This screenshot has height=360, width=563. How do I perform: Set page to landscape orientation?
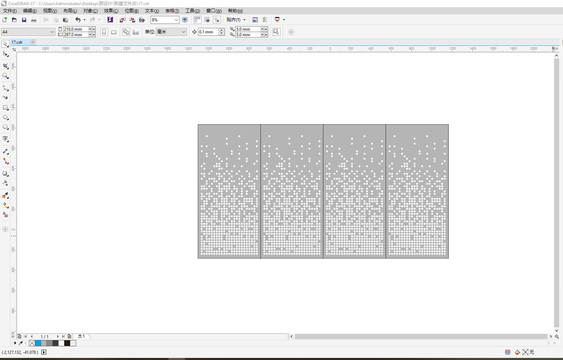pyautogui.click(x=113, y=32)
